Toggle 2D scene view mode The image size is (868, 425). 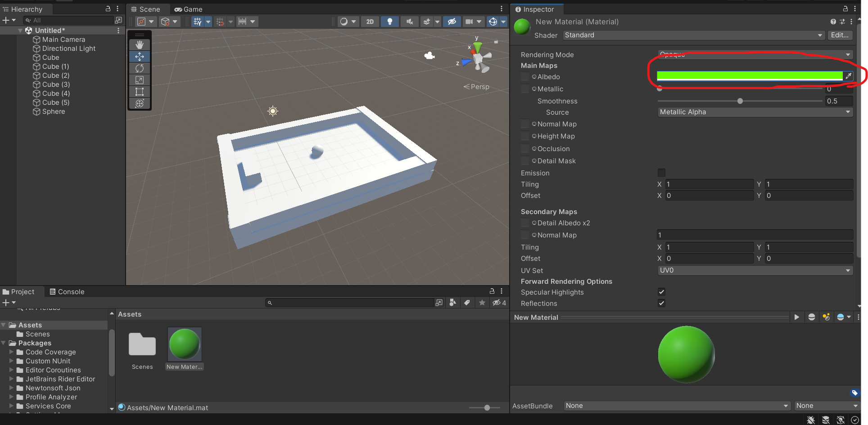coord(370,22)
